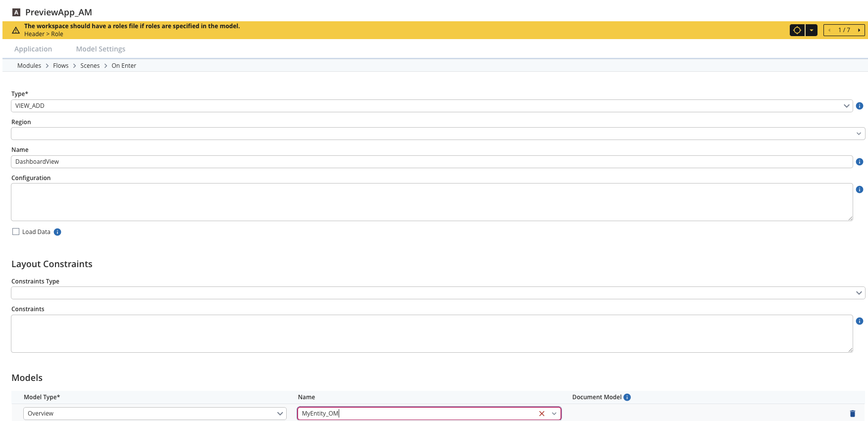
Task: Switch to the Model Settings tab
Action: [x=101, y=49]
